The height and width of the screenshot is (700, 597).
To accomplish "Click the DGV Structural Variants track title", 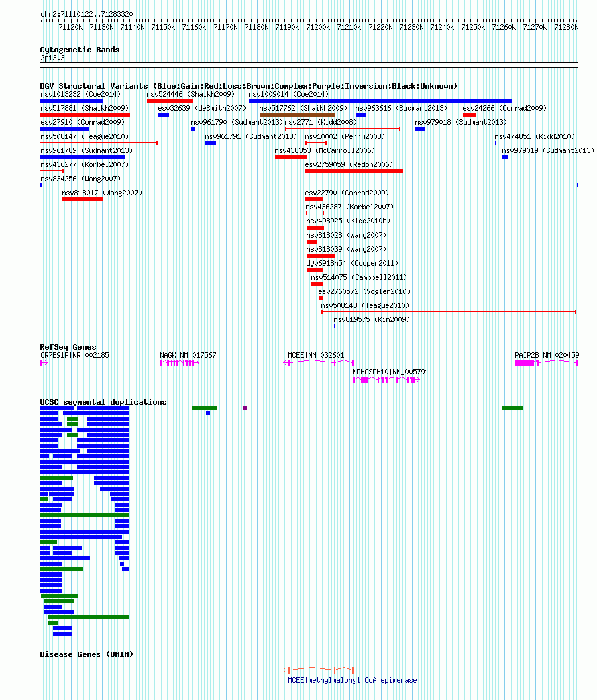I will [249, 86].
